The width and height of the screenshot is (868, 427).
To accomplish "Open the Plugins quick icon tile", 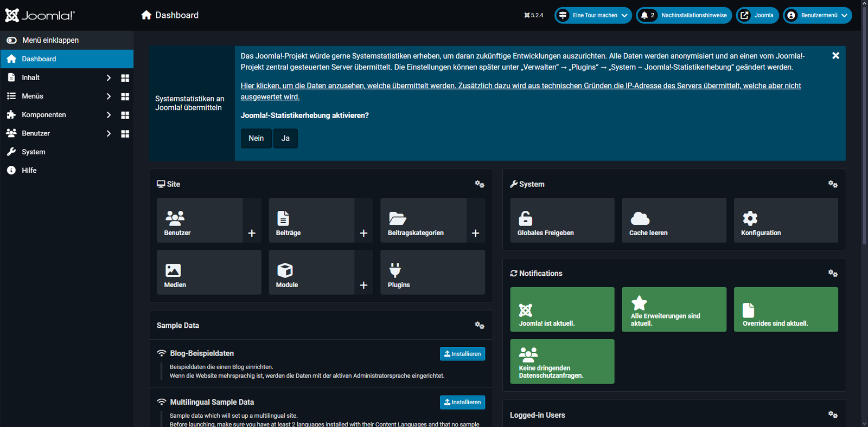I will (432, 272).
